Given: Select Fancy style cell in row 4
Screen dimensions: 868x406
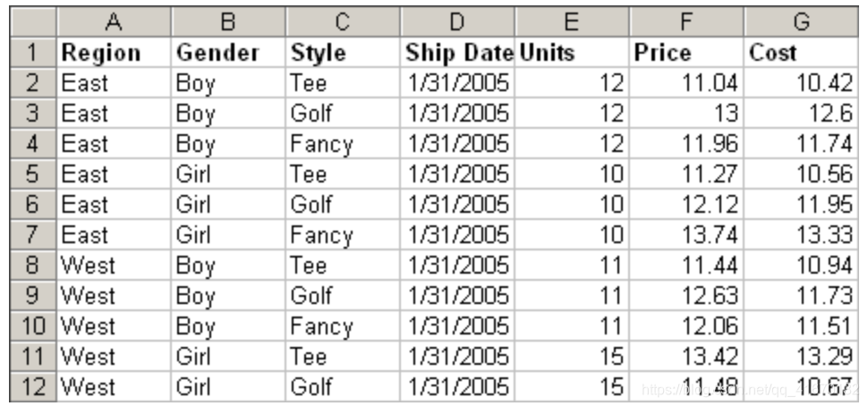Looking at the screenshot, I should tap(342, 144).
